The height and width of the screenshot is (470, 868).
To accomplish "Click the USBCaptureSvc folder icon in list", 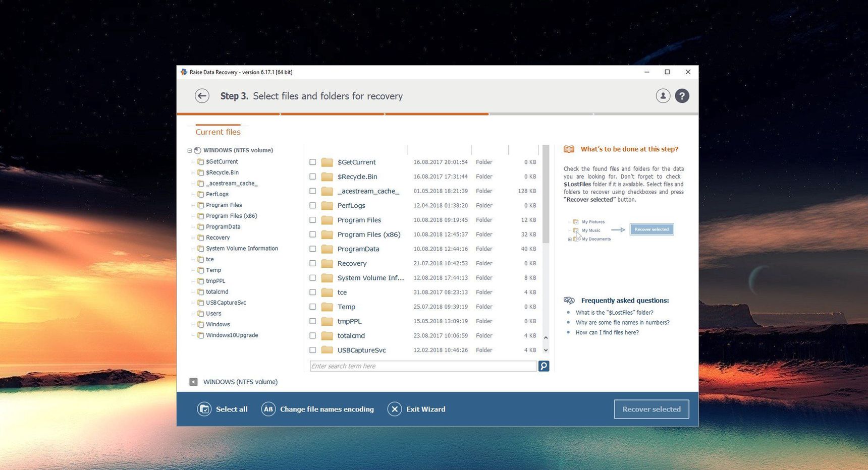I will (x=327, y=350).
